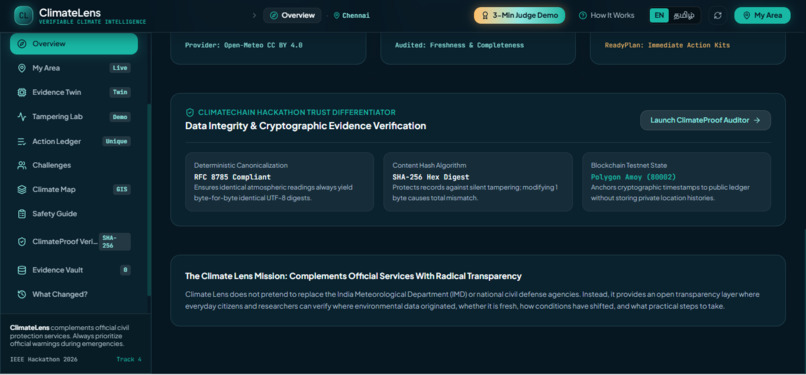Open What Changed? in the sidebar
Image resolution: width=806 pixels, height=375 pixels.
point(74,294)
